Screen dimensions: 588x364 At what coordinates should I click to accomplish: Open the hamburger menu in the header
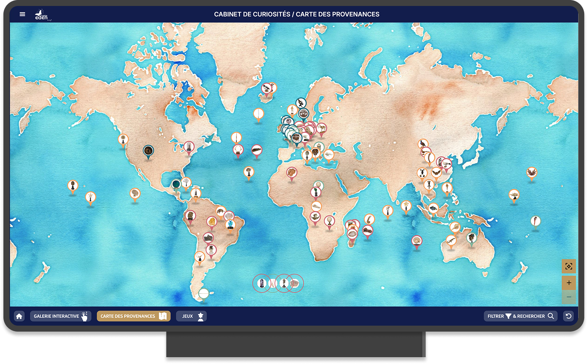[23, 14]
